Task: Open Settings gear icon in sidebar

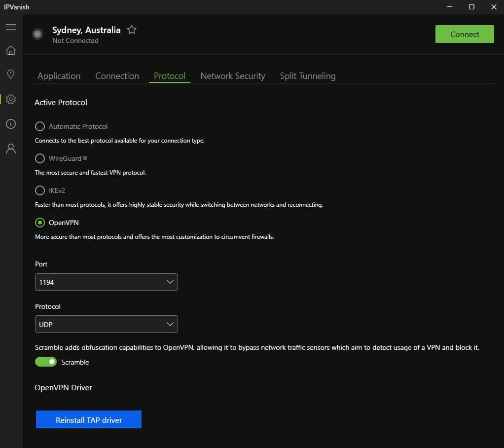Action: coord(11,99)
